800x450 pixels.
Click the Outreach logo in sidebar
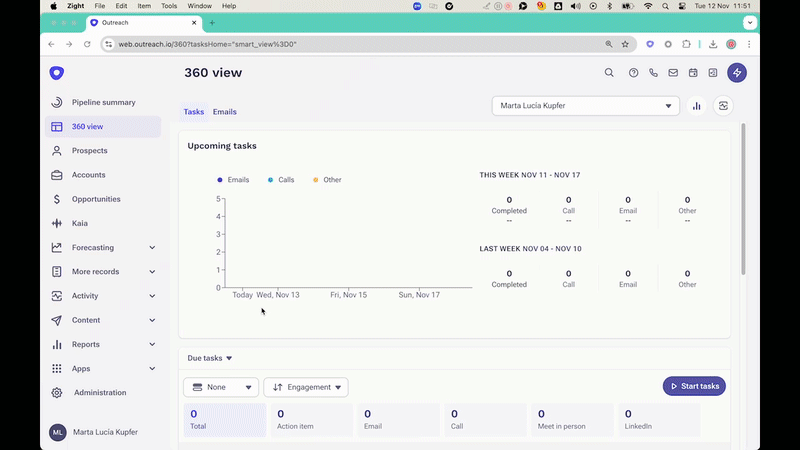tap(57, 73)
